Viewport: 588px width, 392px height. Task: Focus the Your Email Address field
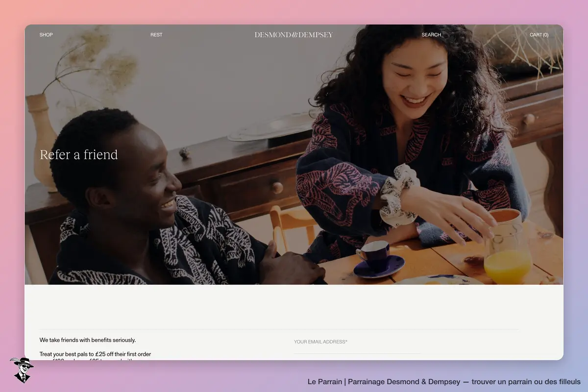pyautogui.click(x=357, y=342)
